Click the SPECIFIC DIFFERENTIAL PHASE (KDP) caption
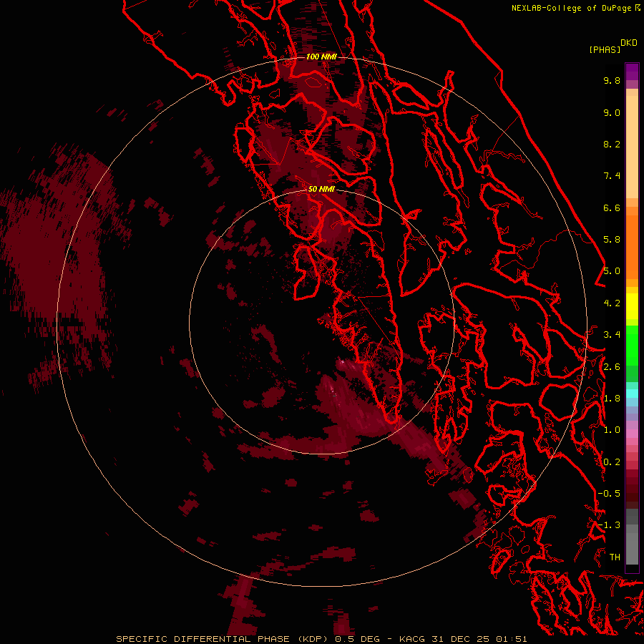Viewport: 644px width, 644px height. pos(224,639)
